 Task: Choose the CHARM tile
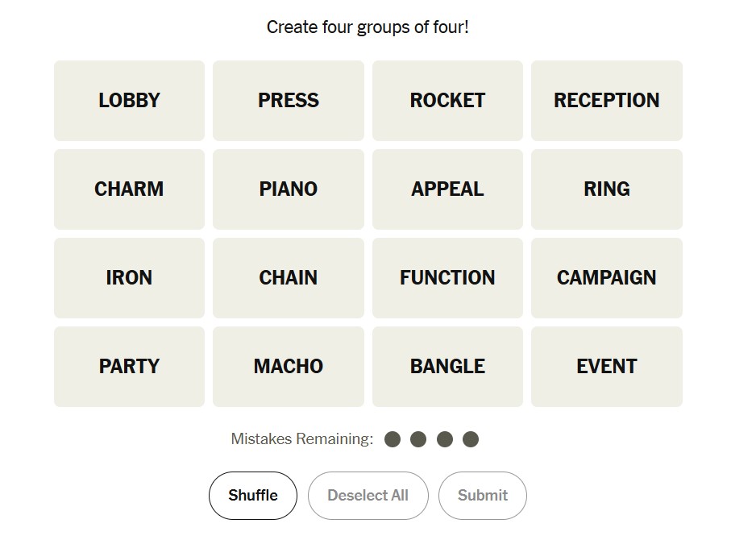point(129,189)
